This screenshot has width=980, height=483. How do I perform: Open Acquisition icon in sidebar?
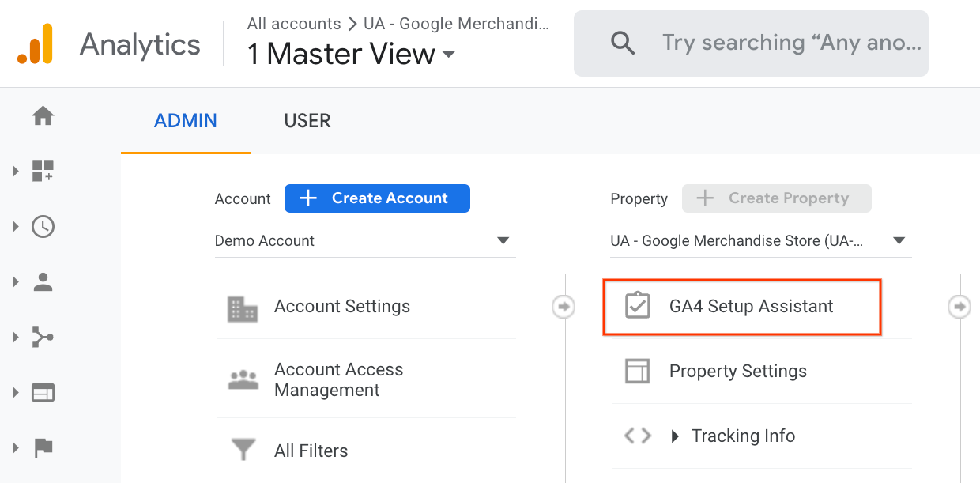point(43,338)
